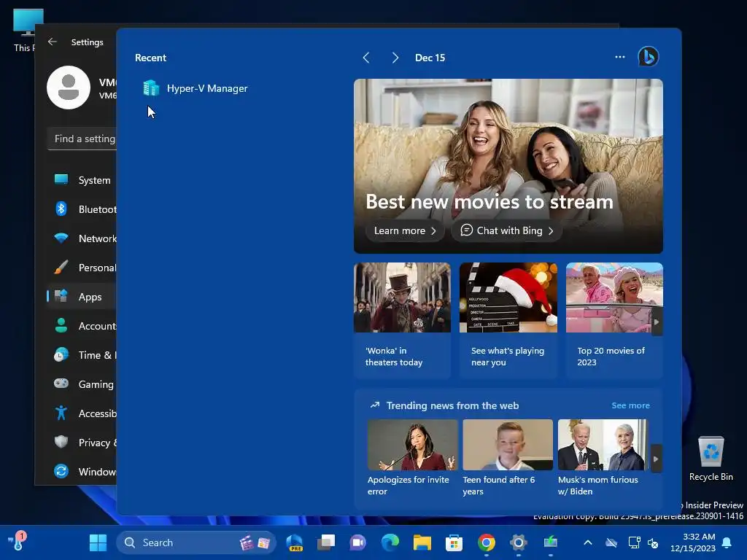Viewport: 747px width, 560px height.
Task: Open the Microsoft Edge PRE taskbar icon
Action: (x=295, y=542)
